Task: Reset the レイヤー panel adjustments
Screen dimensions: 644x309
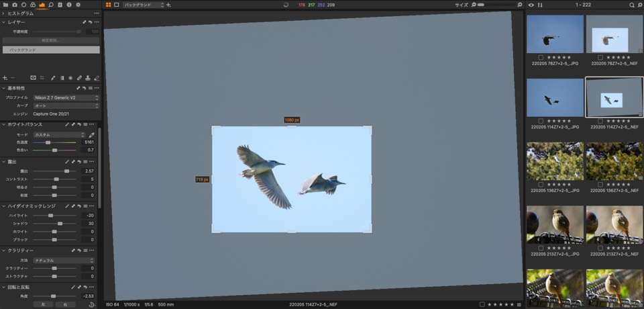Action: (x=90, y=21)
